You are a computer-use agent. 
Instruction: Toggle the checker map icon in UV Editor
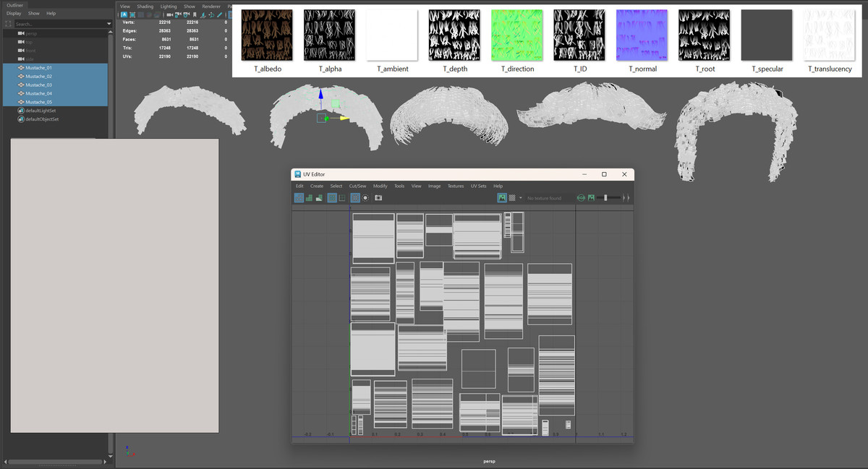[512, 198]
